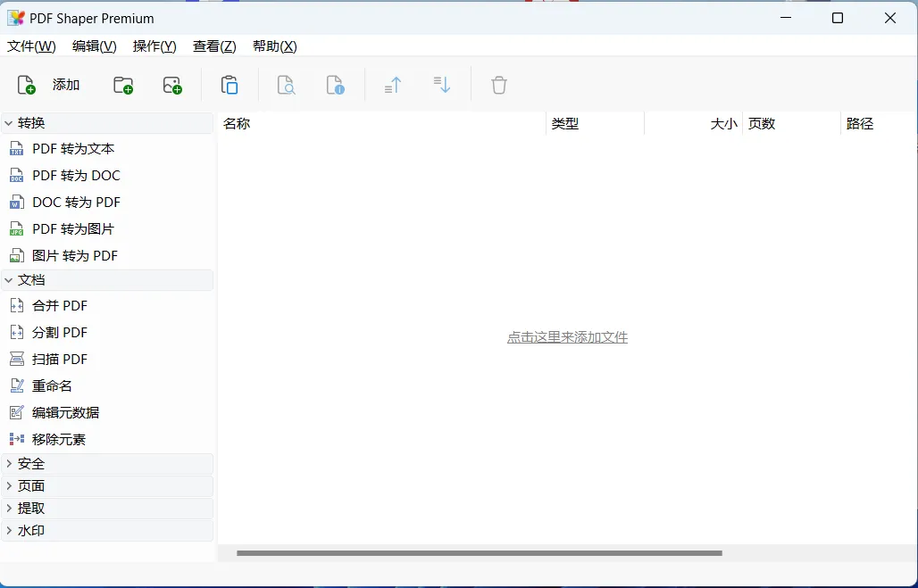Click the horizontal scrollbar thumb of file list
The image size is (918, 588).
point(480,553)
